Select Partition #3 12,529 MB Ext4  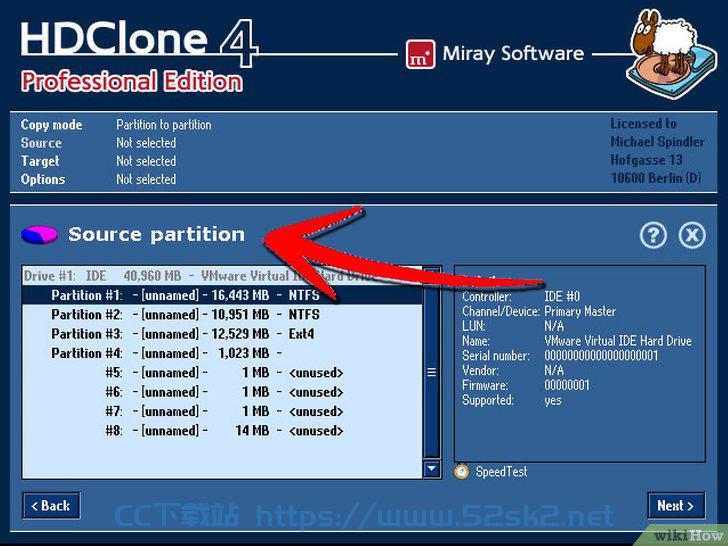click(x=222, y=334)
